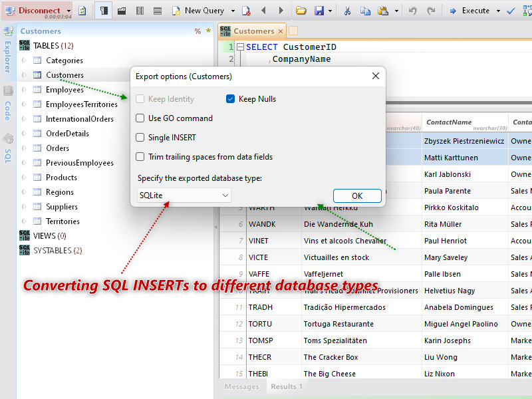Click the refresh connection icon
Viewport: 532px width, 399px height.
click(82, 11)
